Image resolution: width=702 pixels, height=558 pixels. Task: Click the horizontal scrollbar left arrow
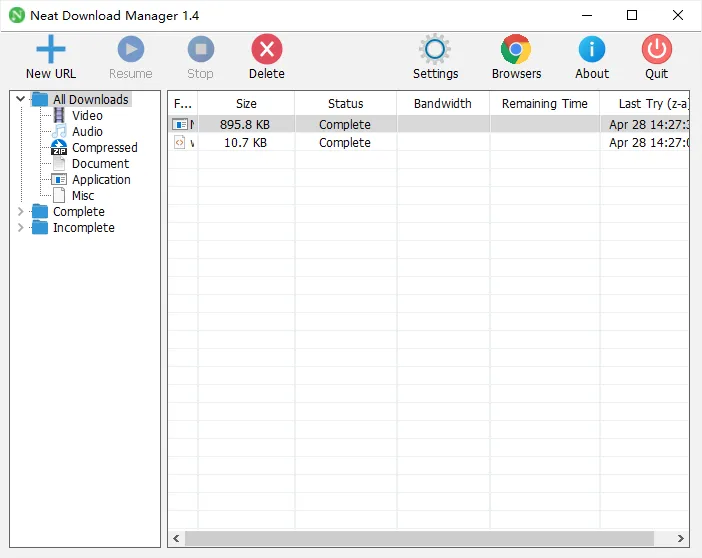click(176, 538)
